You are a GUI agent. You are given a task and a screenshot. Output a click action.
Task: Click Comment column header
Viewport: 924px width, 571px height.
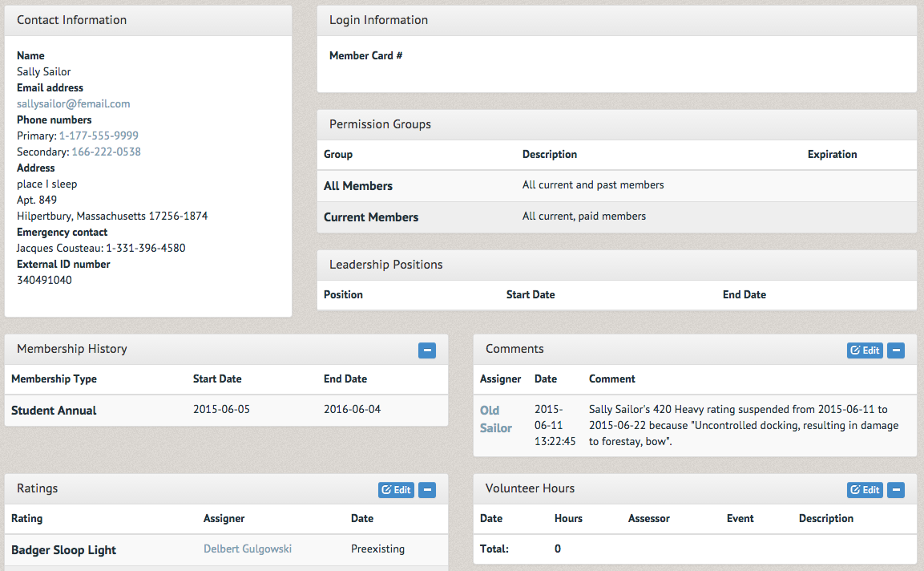(611, 379)
